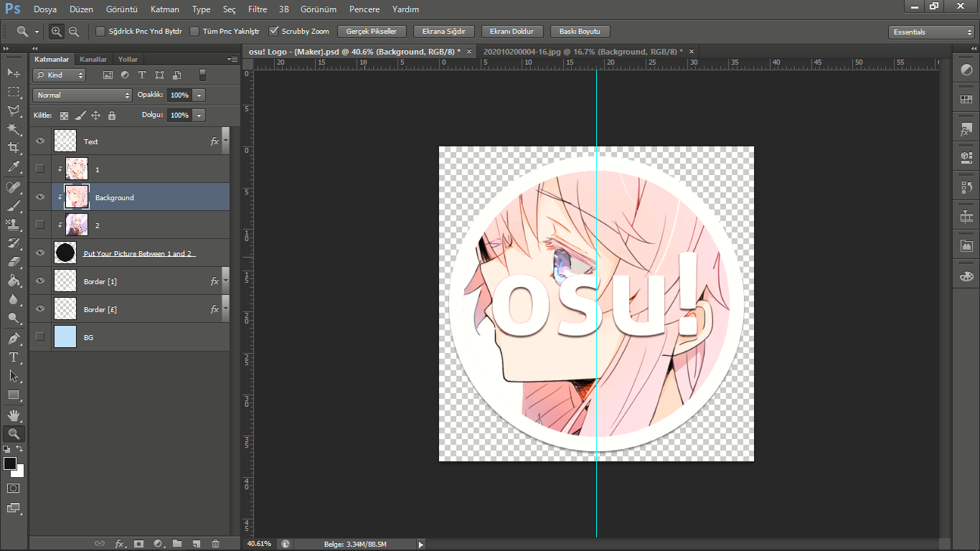Image resolution: width=980 pixels, height=551 pixels.
Task: Open the palette-shaped icon in right dock
Action: click(x=966, y=276)
